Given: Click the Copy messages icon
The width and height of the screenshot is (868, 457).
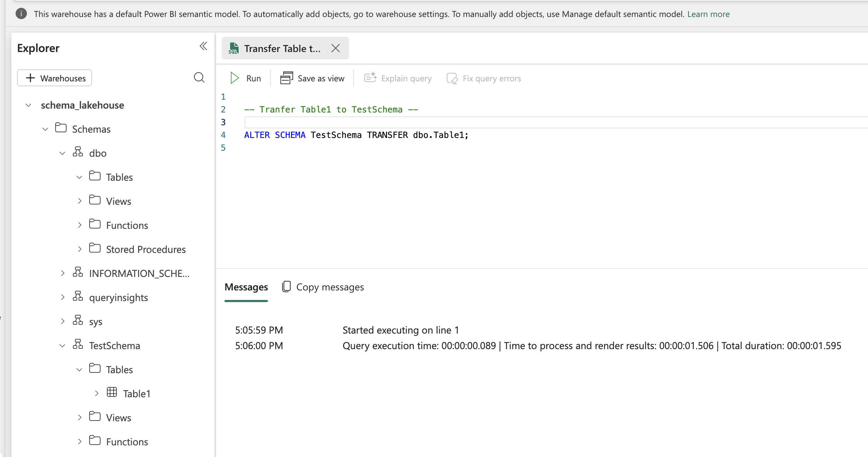Looking at the screenshot, I should point(286,287).
